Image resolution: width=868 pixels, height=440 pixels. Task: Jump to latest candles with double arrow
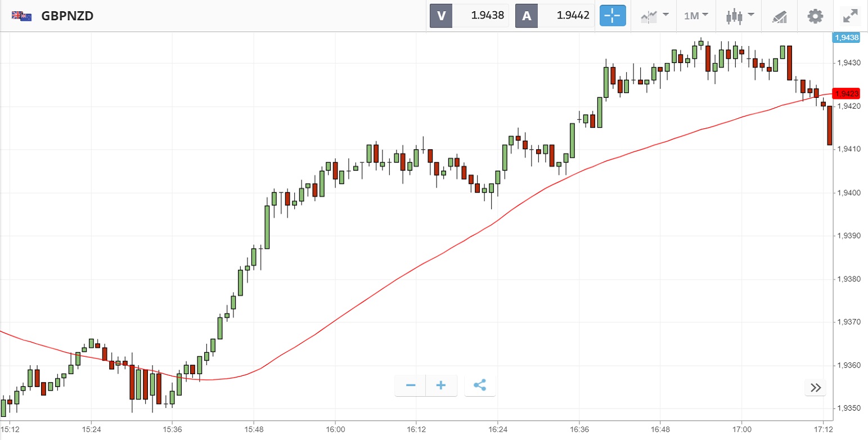pyautogui.click(x=816, y=387)
